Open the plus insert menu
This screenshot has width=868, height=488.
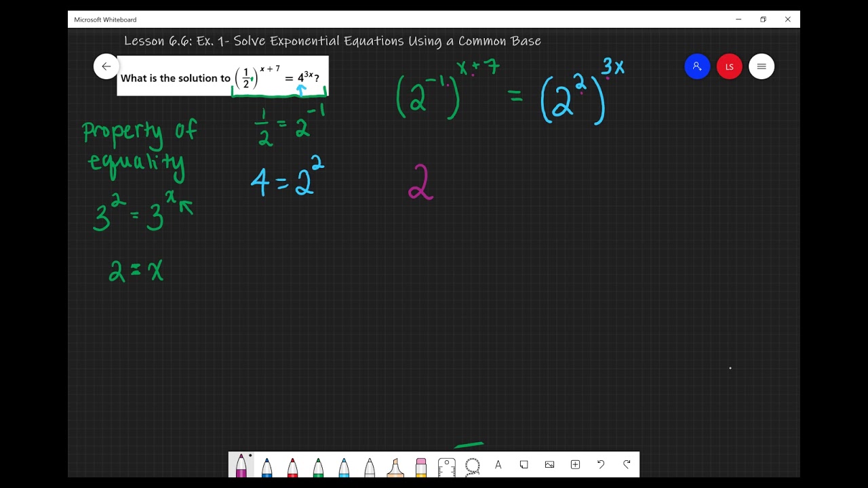[x=575, y=465]
